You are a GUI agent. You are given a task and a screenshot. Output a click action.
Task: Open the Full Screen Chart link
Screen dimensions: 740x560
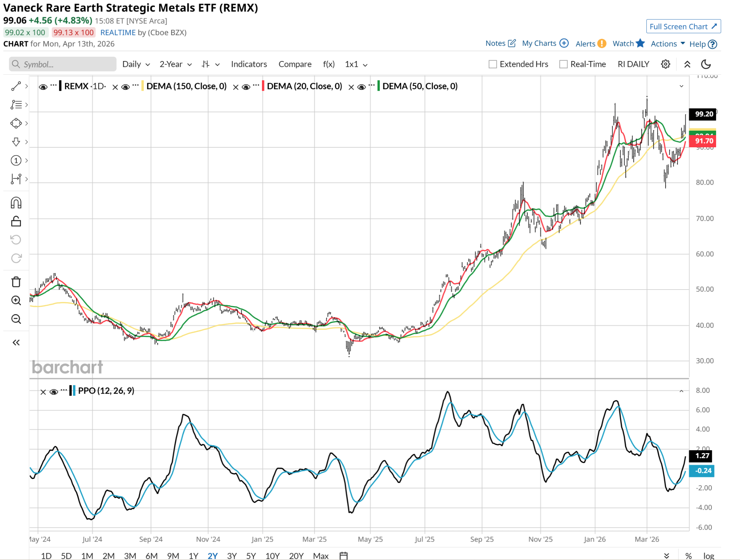pyautogui.click(x=683, y=26)
